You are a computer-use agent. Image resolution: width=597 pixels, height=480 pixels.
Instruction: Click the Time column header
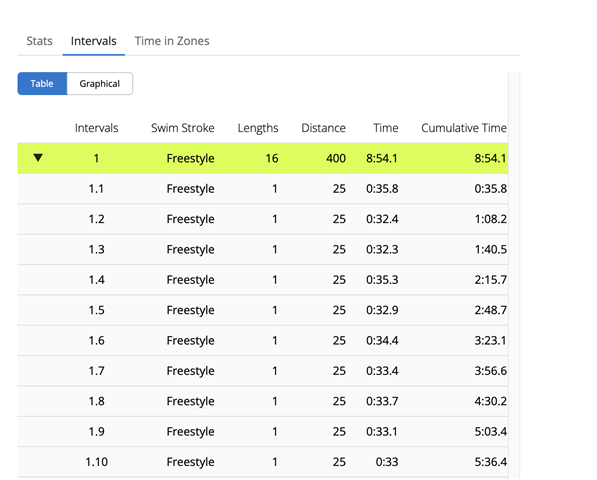pos(386,128)
